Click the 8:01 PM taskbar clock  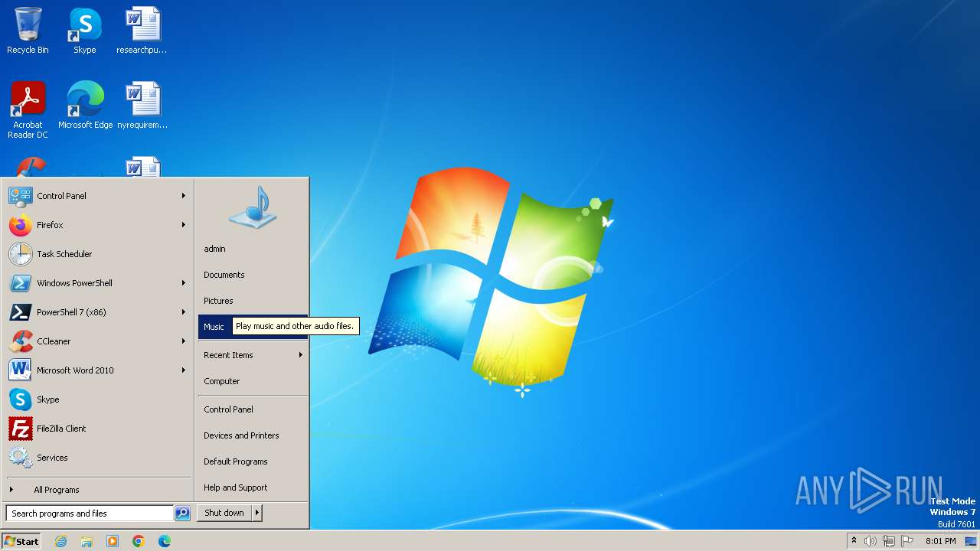point(940,541)
